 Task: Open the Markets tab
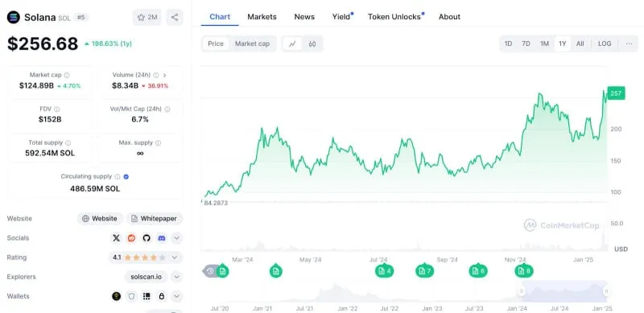pyautogui.click(x=262, y=17)
